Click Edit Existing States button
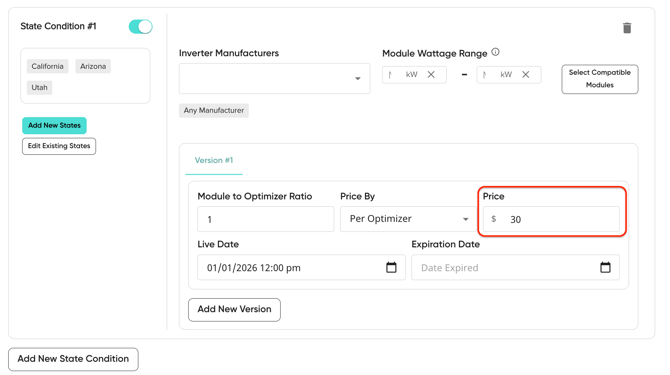This screenshot has height=375, width=670. pos(59,146)
